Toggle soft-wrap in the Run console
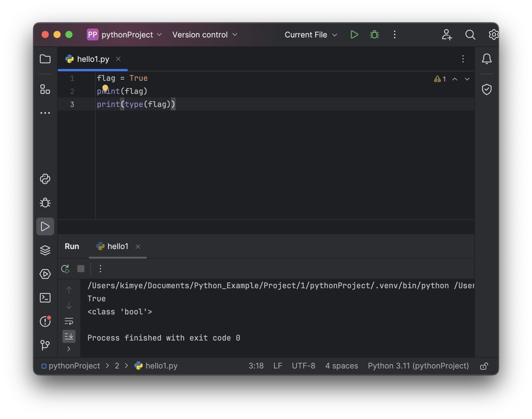The width and height of the screenshot is (532, 419). pos(69,321)
